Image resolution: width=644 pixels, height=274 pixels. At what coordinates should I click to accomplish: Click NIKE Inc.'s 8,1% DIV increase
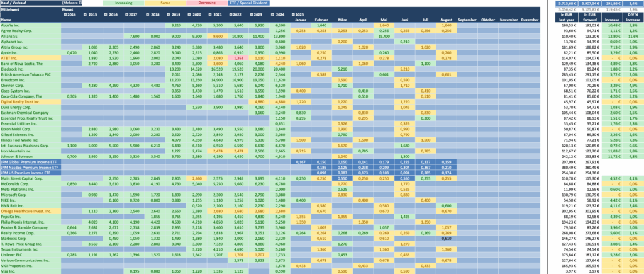[633, 200]
